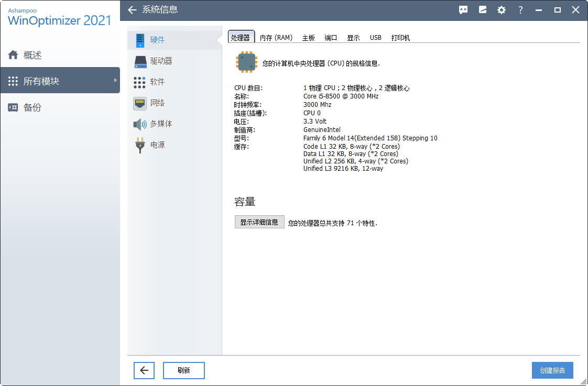Click the 驱动器 drive icon
588x386 pixels.
140,62
